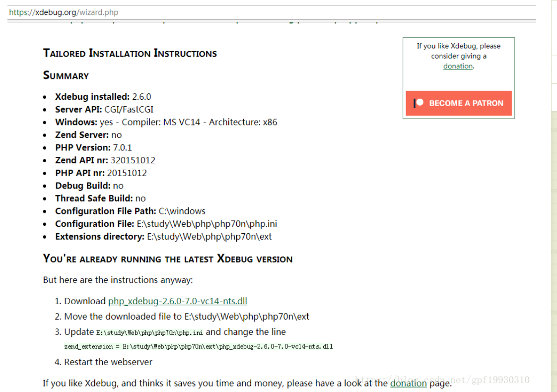Click the Extensions directory path line
Screen dimensions: 557x392
(x=163, y=237)
